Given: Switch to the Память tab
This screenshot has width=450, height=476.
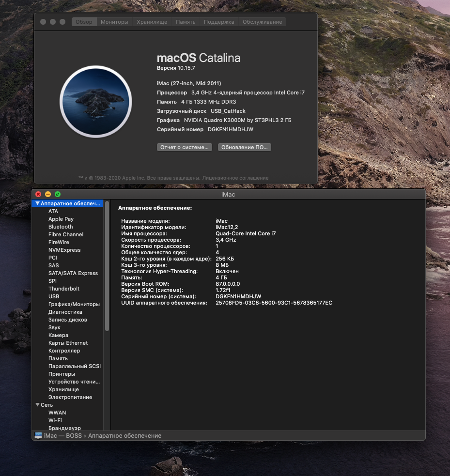Looking at the screenshot, I should coord(186,22).
